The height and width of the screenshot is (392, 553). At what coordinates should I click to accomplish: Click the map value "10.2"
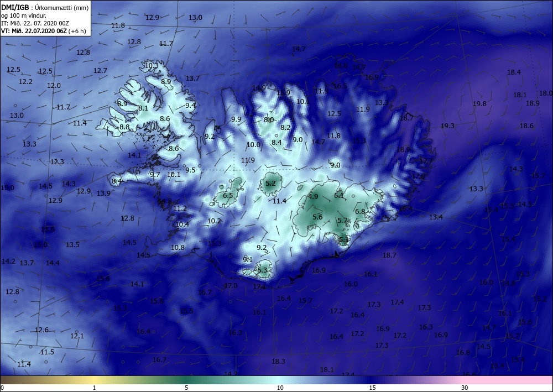pos(215,221)
